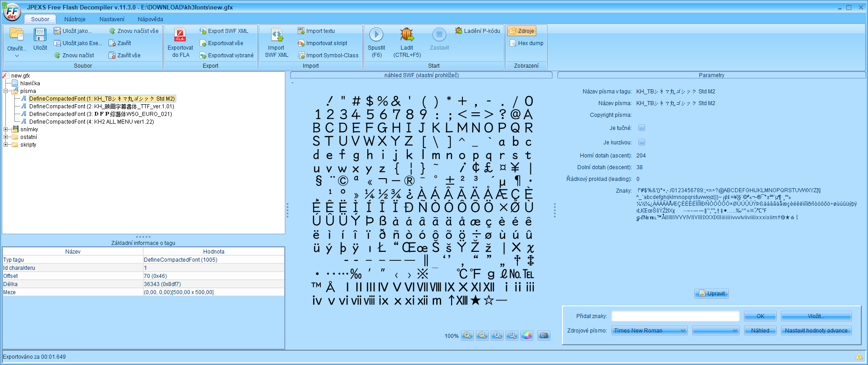Click the 36343 (0x8df7) length value
Image resolution: width=868 pixels, height=365 pixels.
pyautogui.click(x=214, y=284)
